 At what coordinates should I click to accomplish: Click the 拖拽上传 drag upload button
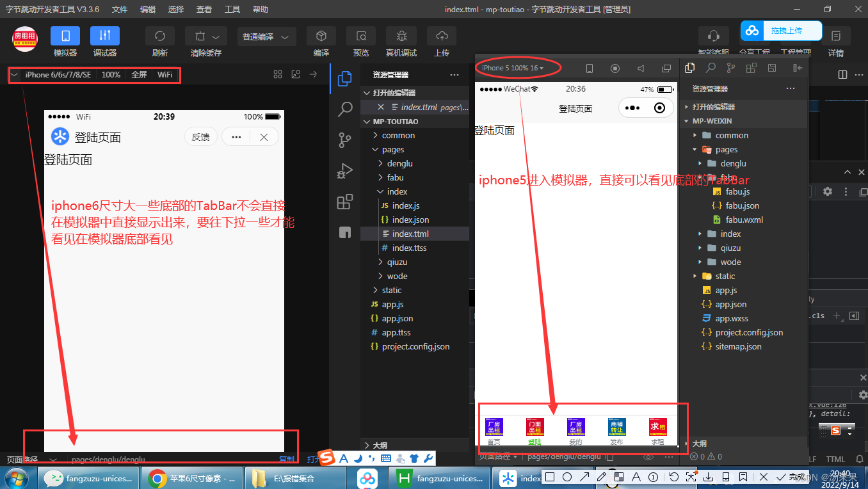pyautogui.click(x=781, y=31)
